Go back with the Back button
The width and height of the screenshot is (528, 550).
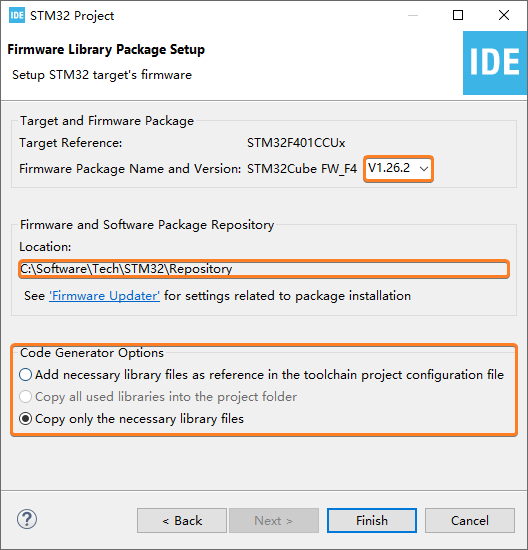point(182,521)
